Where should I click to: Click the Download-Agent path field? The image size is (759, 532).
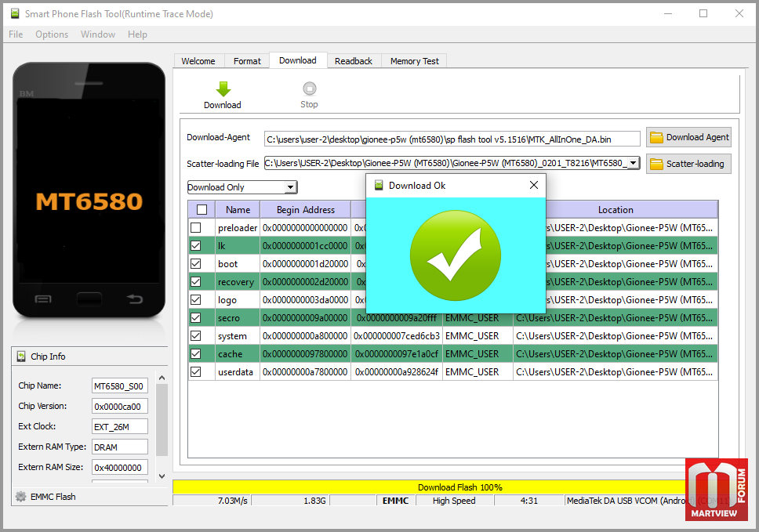[x=452, y=139]
